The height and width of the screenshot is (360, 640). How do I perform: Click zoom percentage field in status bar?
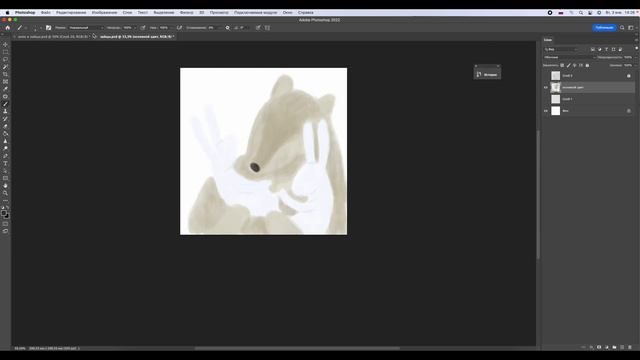[20, 349]
